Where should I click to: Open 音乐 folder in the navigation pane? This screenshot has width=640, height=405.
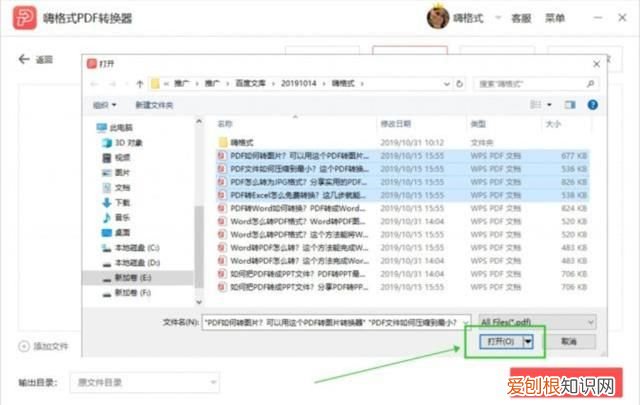point(116,218)
